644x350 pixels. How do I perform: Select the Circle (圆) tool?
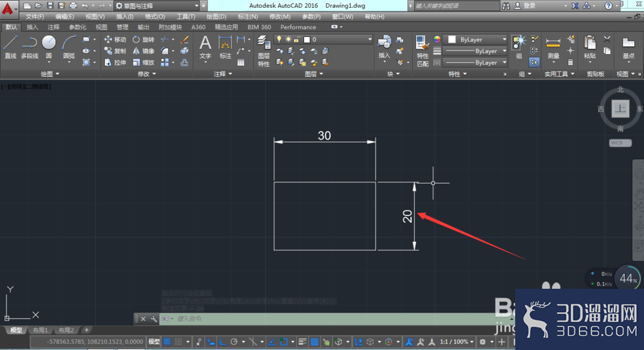49,47
